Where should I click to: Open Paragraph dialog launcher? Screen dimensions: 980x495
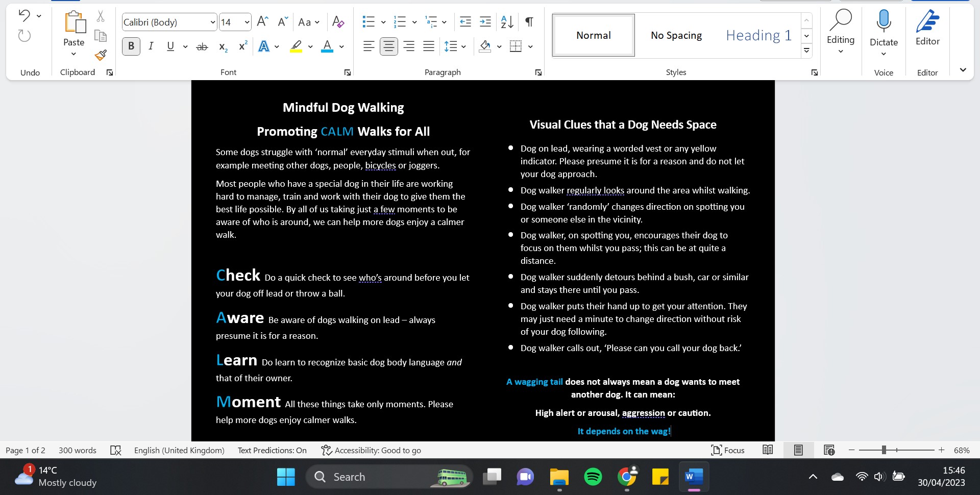(x=538, y=72)
